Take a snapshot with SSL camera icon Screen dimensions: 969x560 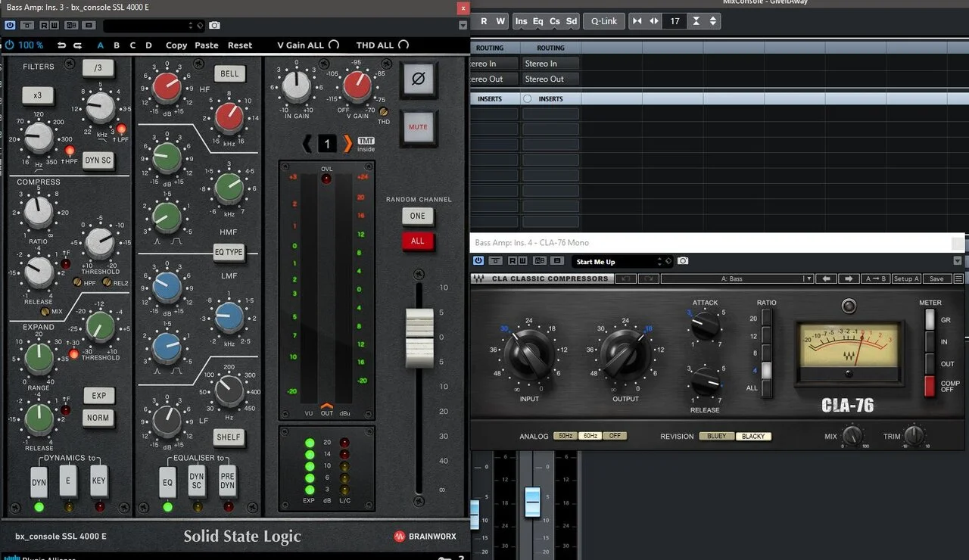click(215, 25)
